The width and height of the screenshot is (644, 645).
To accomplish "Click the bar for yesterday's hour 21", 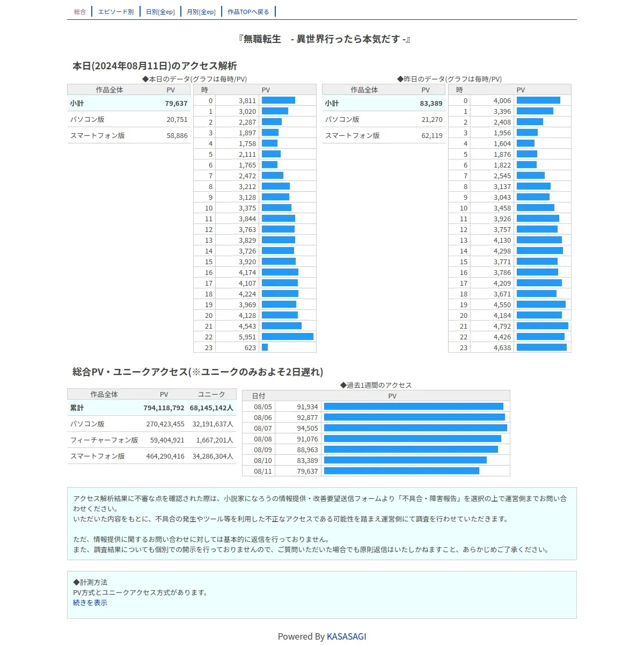I will coord(543,326).
